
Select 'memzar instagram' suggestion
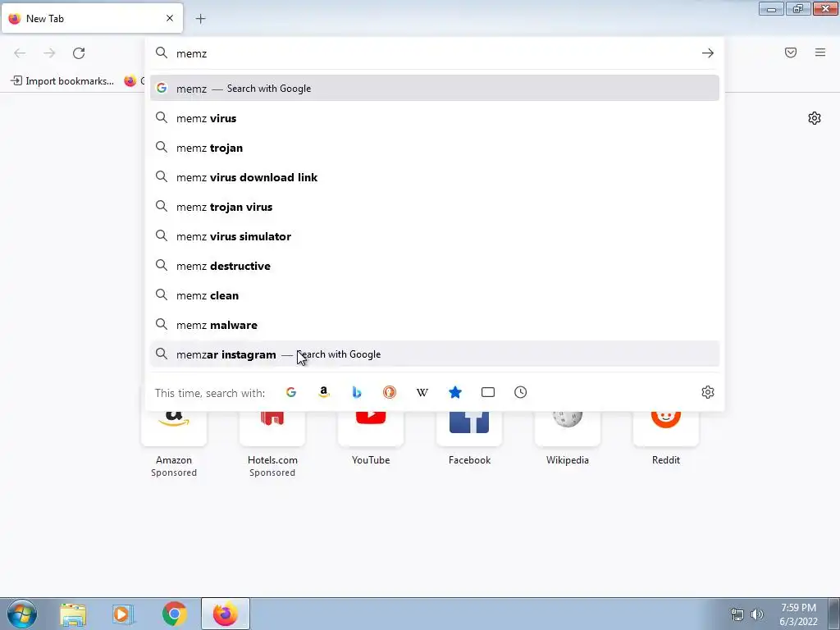click(x=435, y=354)
